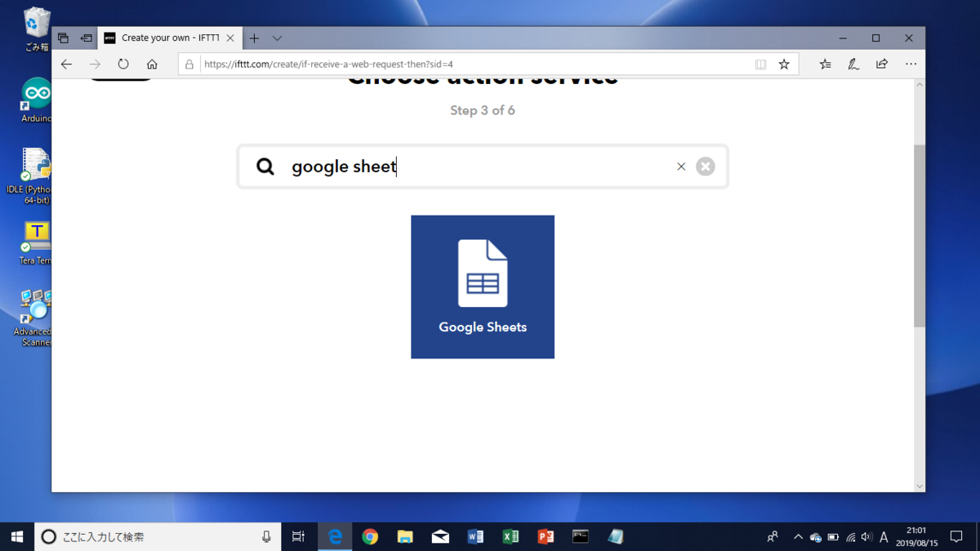Open the Wi-Fi network tray icon

point(850,537)
